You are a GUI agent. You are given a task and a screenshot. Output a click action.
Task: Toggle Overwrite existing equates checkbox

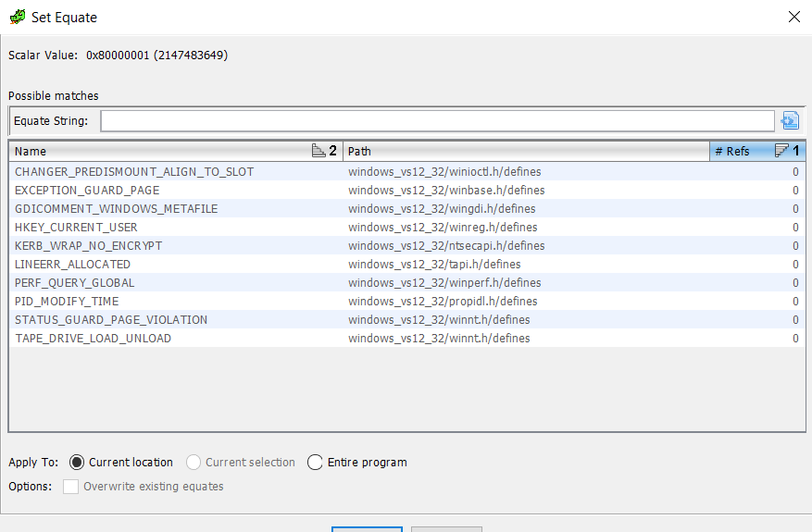tap(70, 487)
